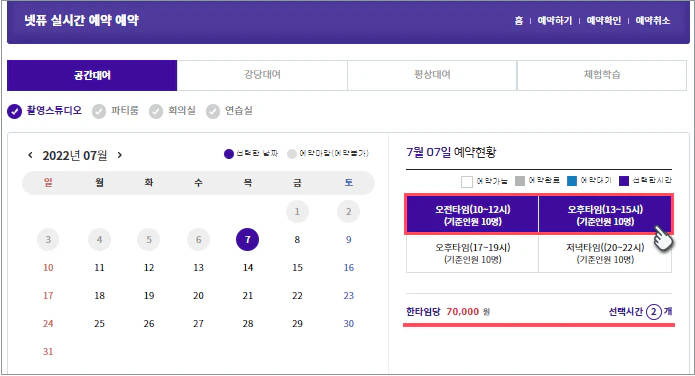The width and height of the screenshot is (695, 376).
Task: Select the 촬영스튜디오 radio option
Action: (44, 111)
